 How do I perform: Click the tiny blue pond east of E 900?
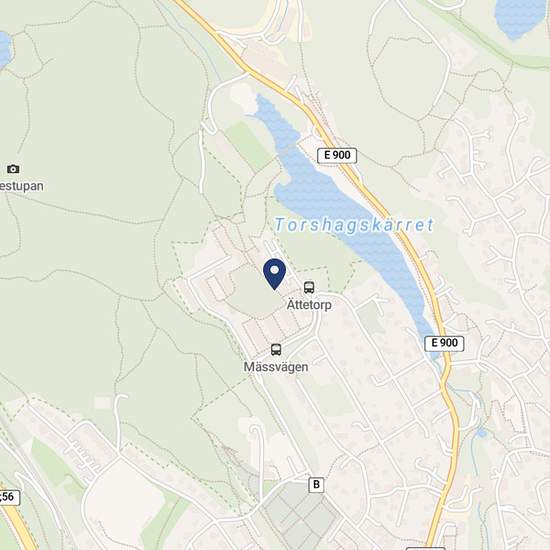pos(482,434)
